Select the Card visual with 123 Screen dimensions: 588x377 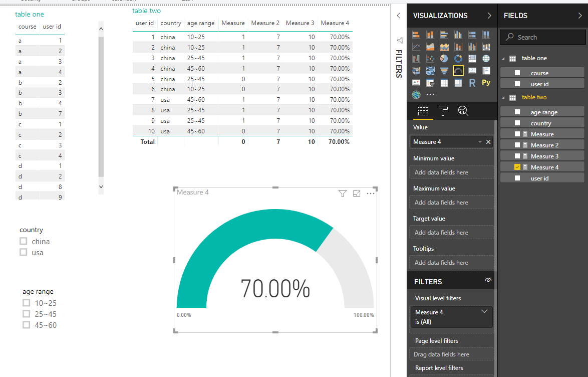point(472,71)
